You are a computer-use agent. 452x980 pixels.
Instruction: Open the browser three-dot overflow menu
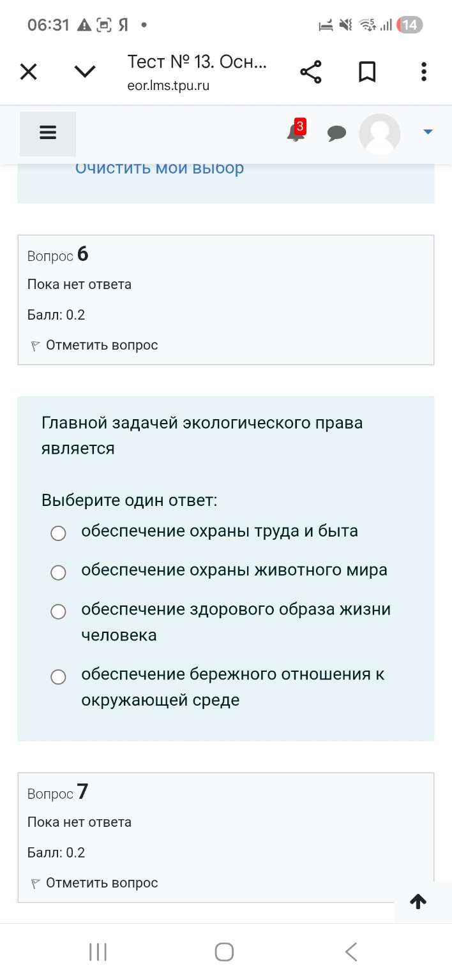423,71
